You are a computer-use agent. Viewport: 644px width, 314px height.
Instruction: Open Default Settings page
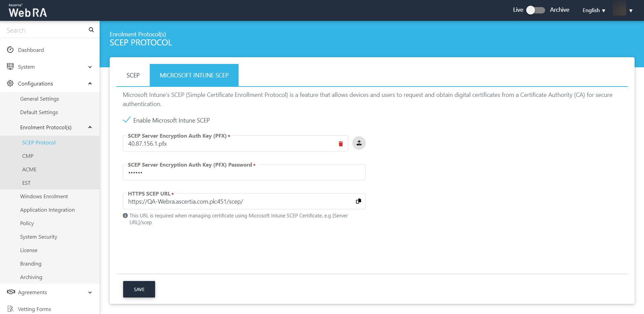click(39, 112)
